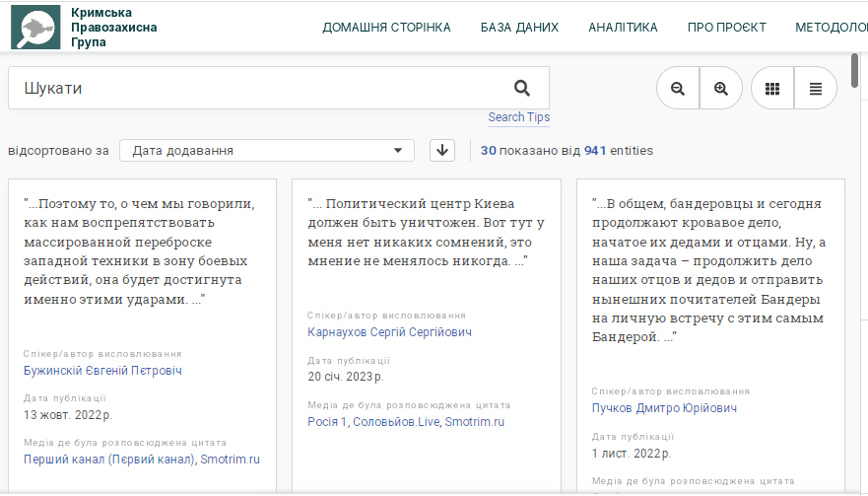Navigate to ПРО ПРОЄКТ page

click(726, 28)
